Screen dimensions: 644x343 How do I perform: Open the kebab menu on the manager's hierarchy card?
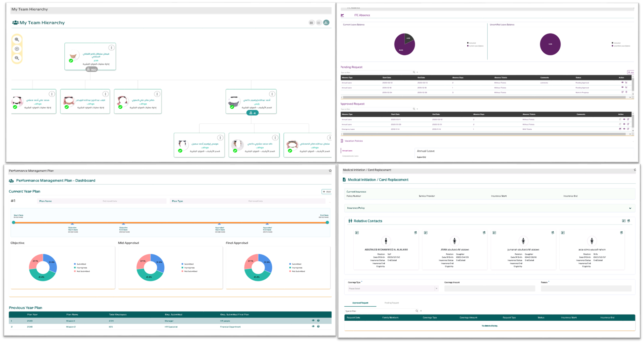(111, 48)
